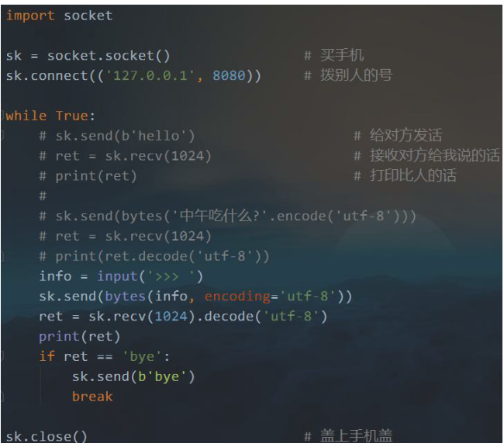Click the encoding keyword argument

pos(237,296)
